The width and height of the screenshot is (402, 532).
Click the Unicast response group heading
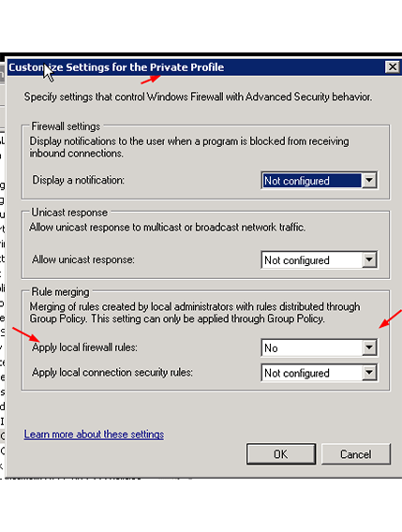click(69, 213)
